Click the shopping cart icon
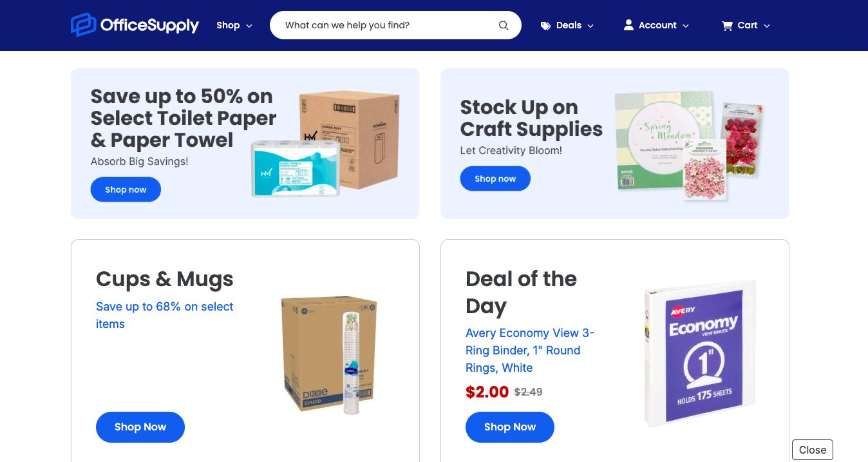 (x=728, y=26)
